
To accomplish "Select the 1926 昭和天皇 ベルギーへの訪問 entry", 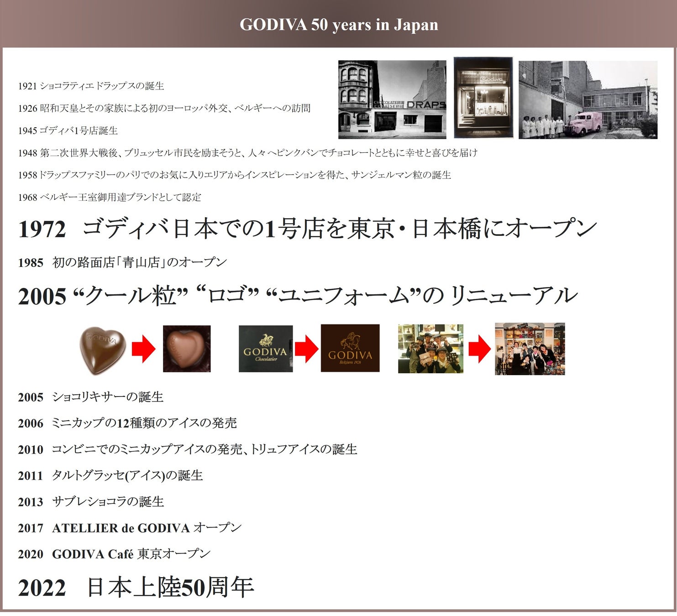I will 164,108.
